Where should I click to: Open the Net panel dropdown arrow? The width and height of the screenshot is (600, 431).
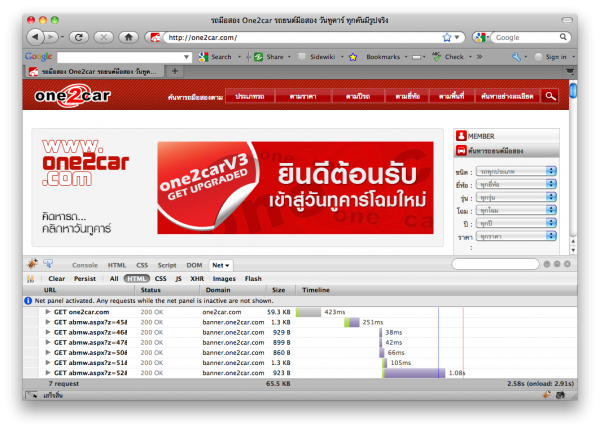pyautogui.click(x=227, y=264)
